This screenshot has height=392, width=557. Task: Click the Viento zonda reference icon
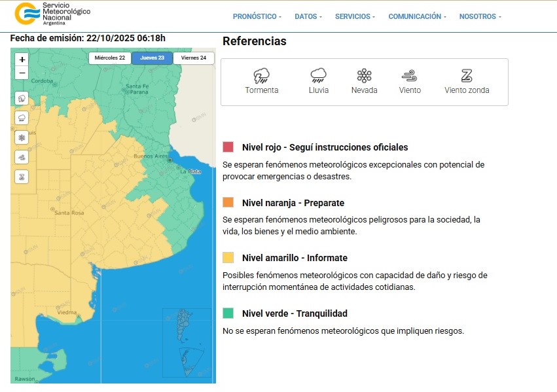467,75
